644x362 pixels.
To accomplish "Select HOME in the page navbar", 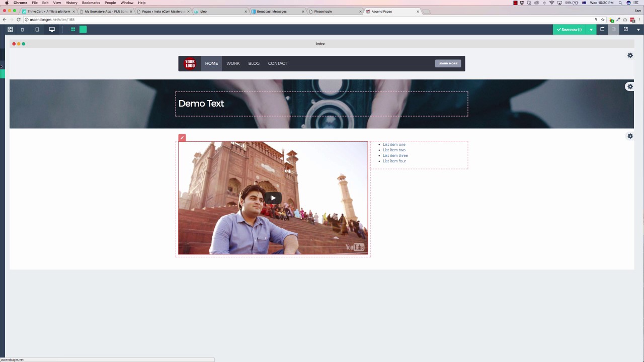I will 211,63.
